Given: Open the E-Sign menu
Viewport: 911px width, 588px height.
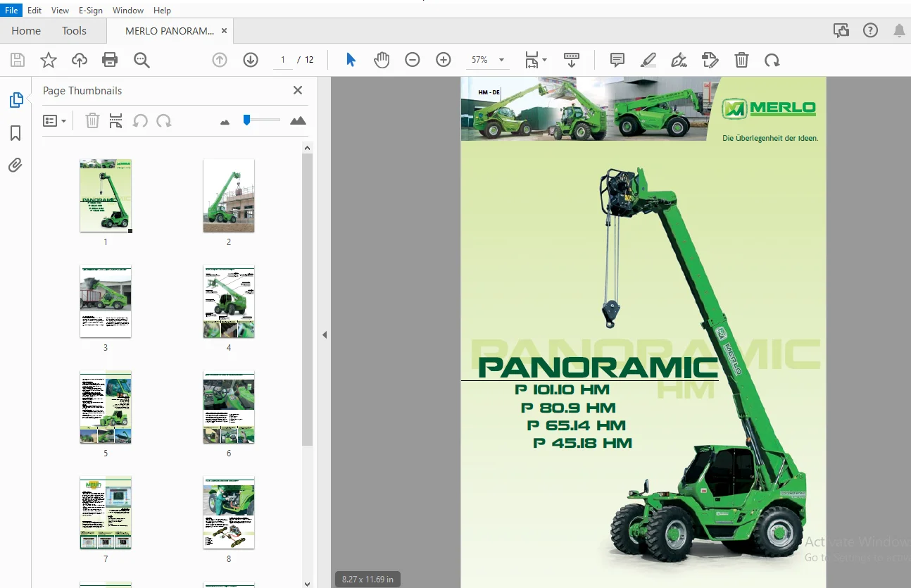Looking at the screenshot, I should 91,11.
